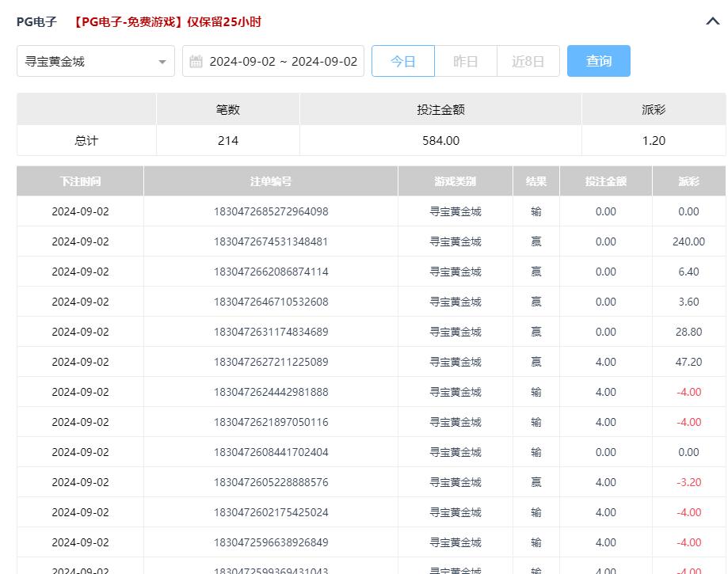The width and height of the screenshot is (728, 574).
Task: Click the -3.20 payout value
Action: pyautogui.click(x=688, y=482)
